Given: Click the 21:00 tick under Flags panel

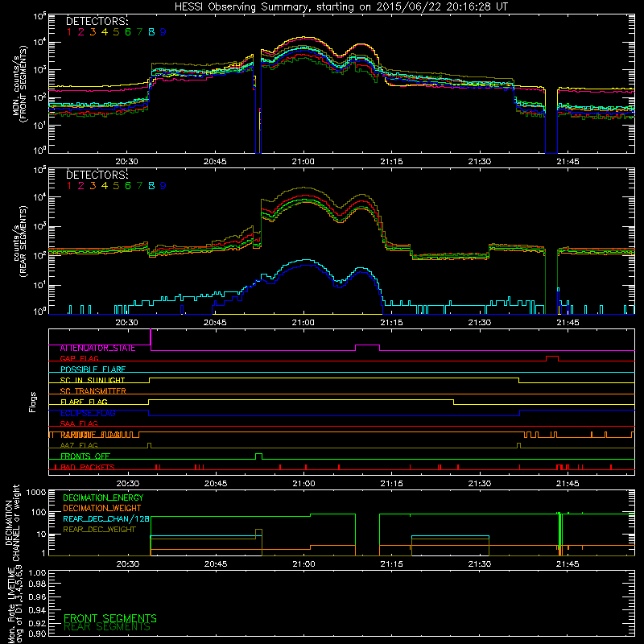Looking at the screenshot, I should pos(304,484).
